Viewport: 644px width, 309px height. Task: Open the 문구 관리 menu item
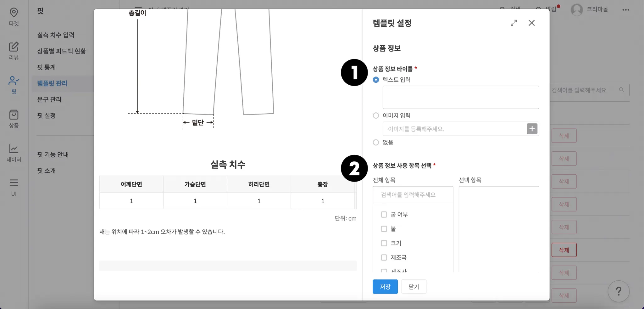49,99
